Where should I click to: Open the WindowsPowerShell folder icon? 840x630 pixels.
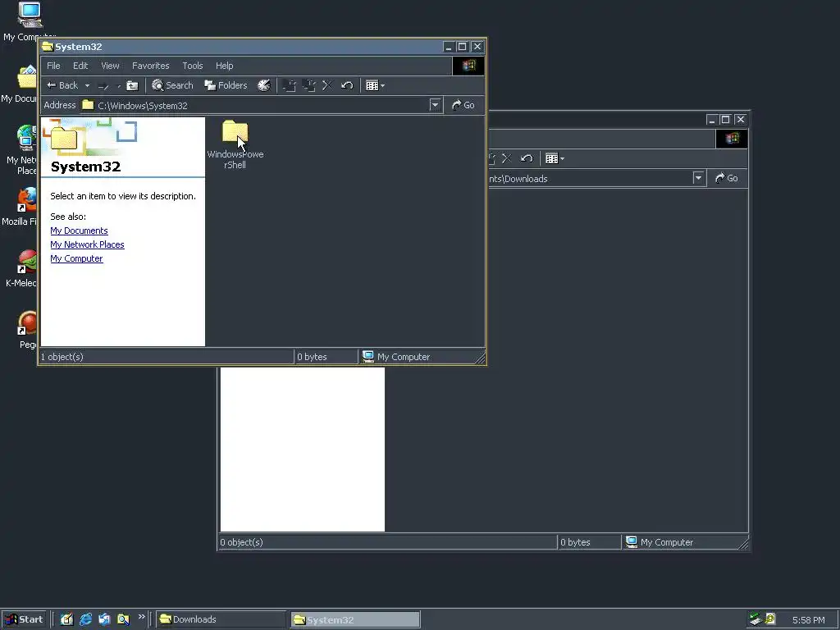(x=235, y=133)
